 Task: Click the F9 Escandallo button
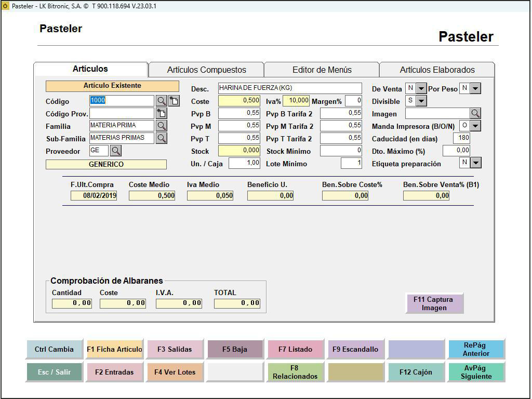point(356,349)
